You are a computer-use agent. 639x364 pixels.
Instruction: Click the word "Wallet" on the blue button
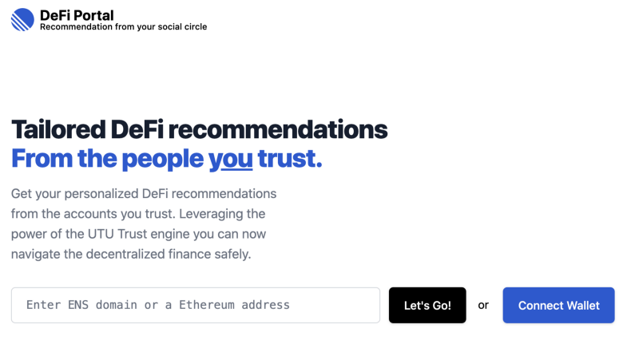[584, 305]
